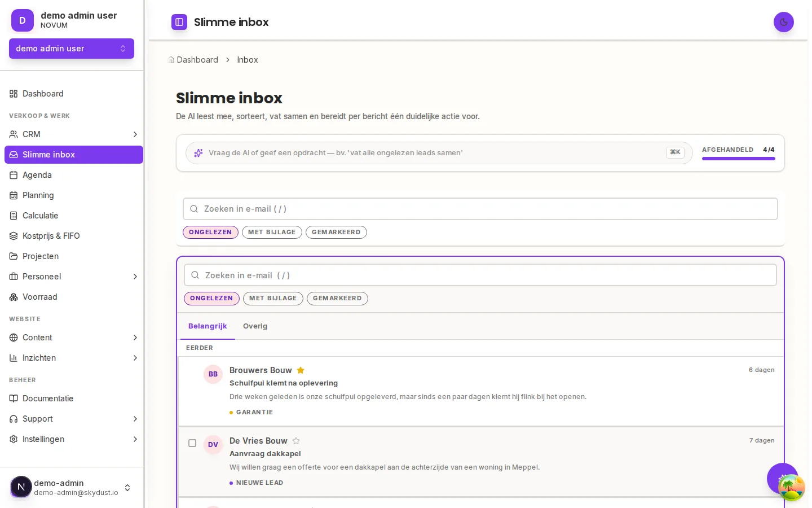This screenshot has height=508, width=812.
Task: Click the AI sparkle icon in prompt bar
Action: click(x=198, y=153)
